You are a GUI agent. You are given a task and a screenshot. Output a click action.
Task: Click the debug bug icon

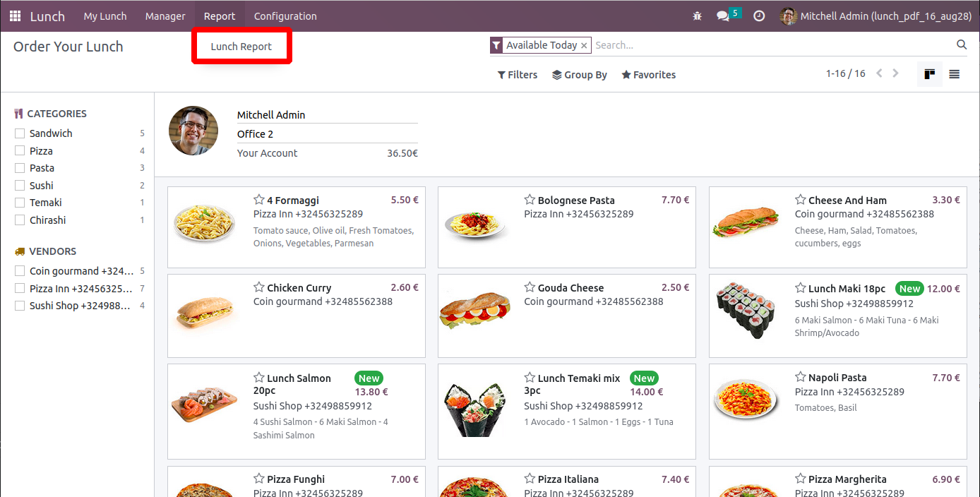(x=697, y=16)
